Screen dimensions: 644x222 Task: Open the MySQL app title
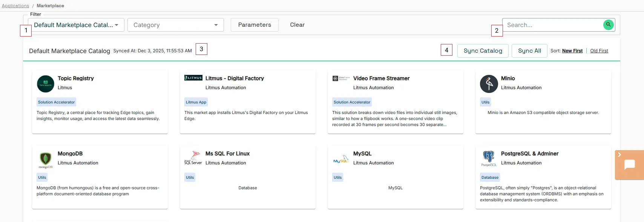point(362,154)
